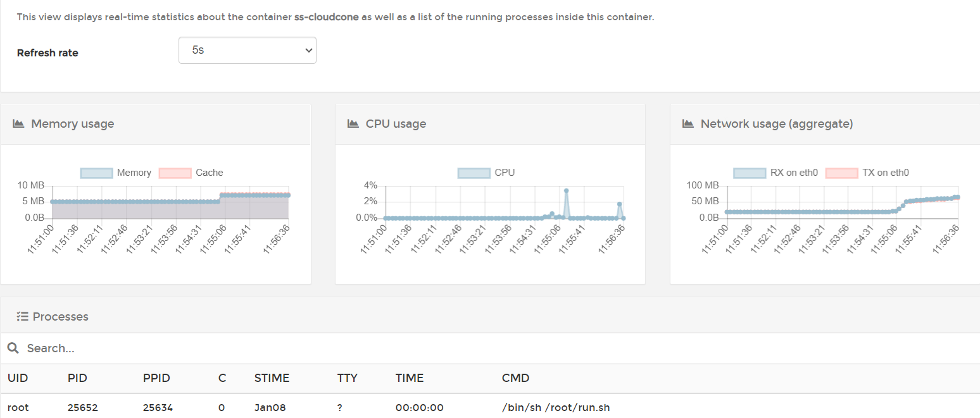Viewport: 980px width, 418px height.
Task: Sort by PPID column header
Action: pyautogui.click(x=156, y=378)
